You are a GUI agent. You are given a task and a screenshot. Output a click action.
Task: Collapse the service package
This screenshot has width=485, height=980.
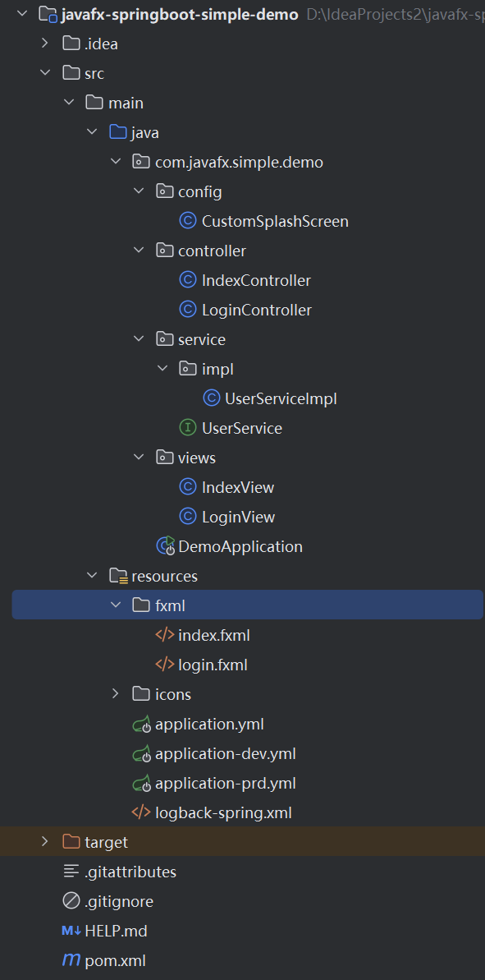click(139, 338)
